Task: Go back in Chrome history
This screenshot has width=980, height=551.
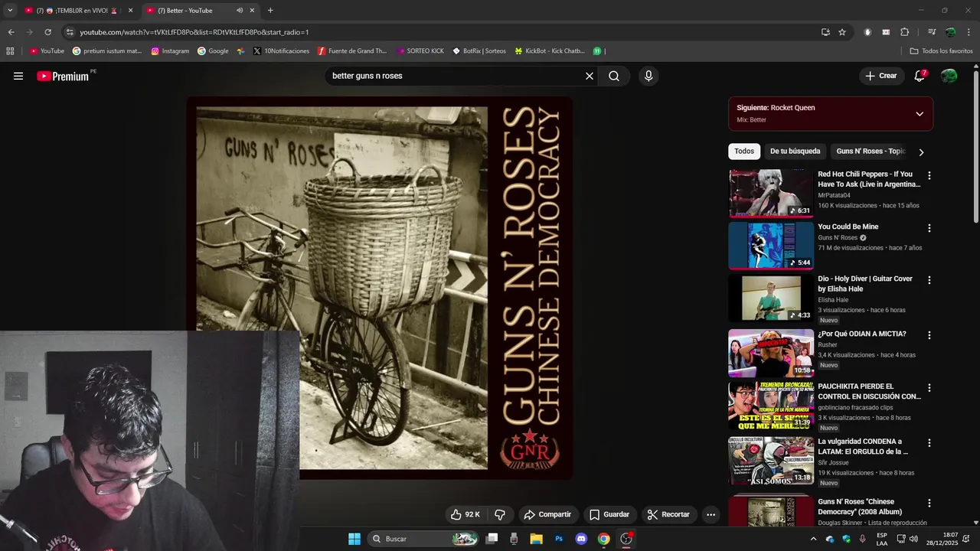Action: tap(11, 32)
